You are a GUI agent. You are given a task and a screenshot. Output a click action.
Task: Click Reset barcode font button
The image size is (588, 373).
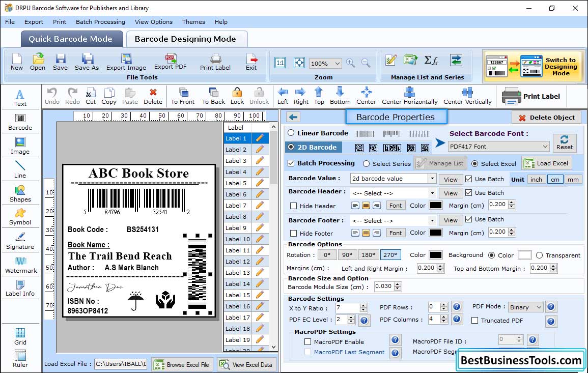(565, 143)
